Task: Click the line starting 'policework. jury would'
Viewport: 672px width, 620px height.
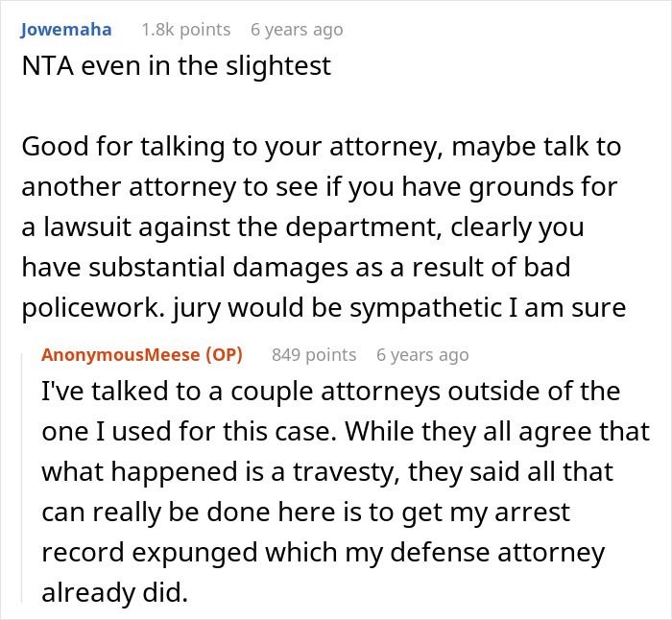Action: pyautogui.click(x=324, y=308)
